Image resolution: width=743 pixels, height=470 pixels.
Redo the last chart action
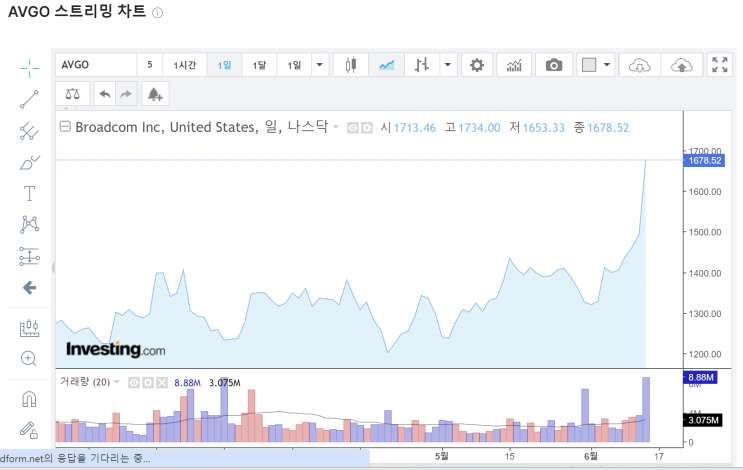[126, 94]
